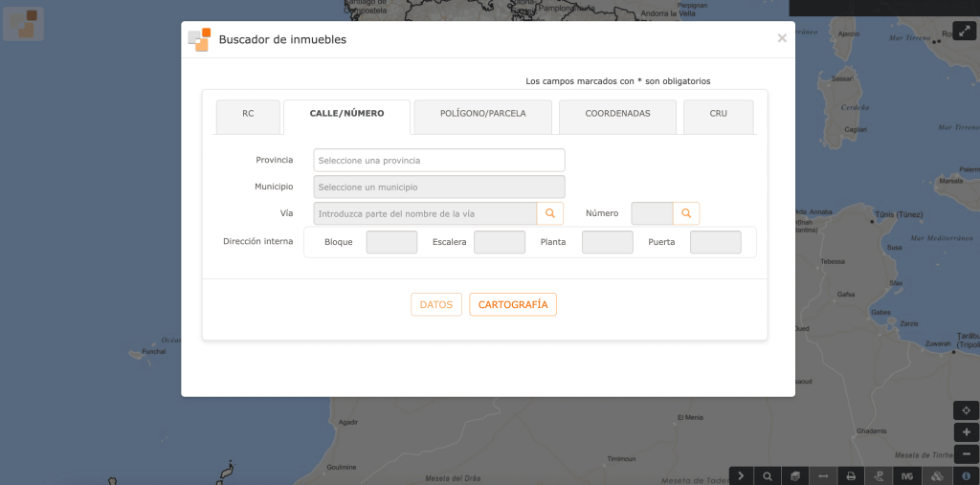
Task: Open the layers stack tool
Action: pos(794,475)
